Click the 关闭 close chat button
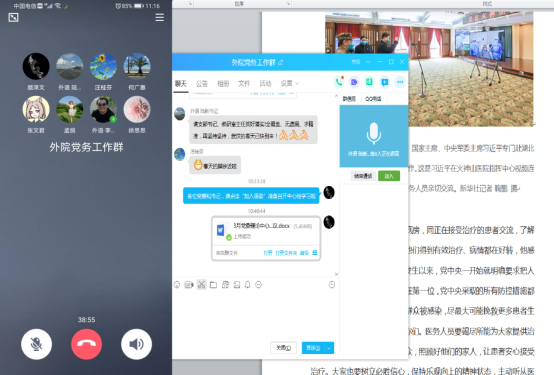 click(283, 348)
